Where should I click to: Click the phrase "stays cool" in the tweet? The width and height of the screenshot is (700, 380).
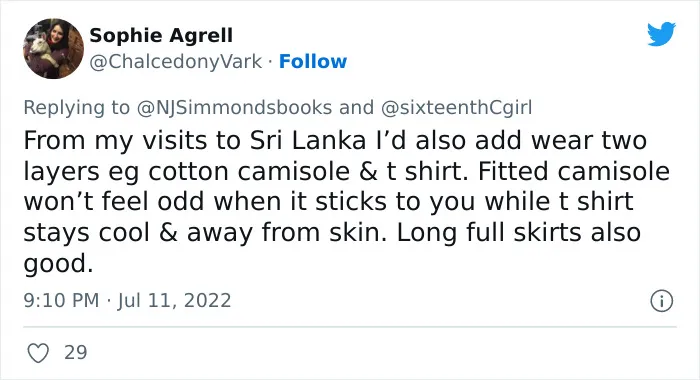pos(86,233)
